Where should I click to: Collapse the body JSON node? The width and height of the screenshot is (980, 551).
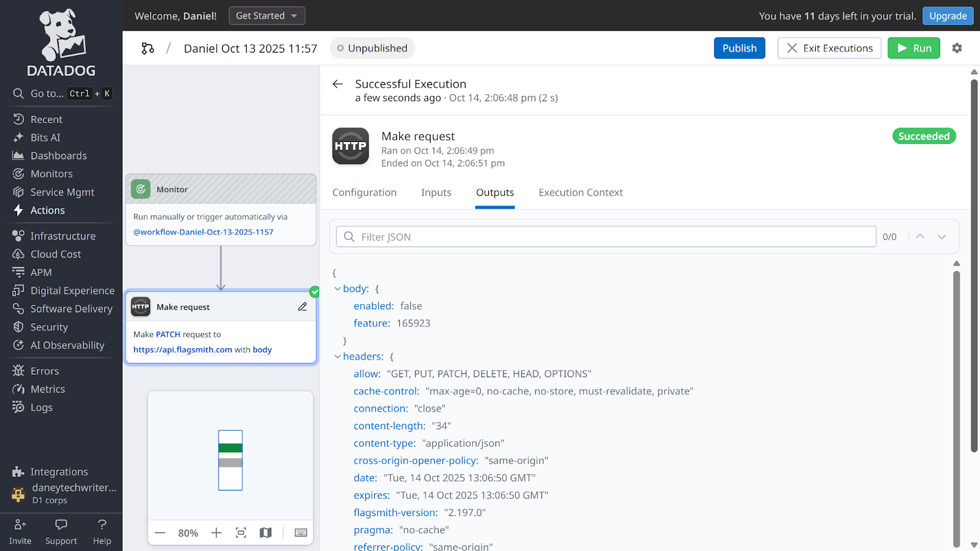click(x=337, y=289)
